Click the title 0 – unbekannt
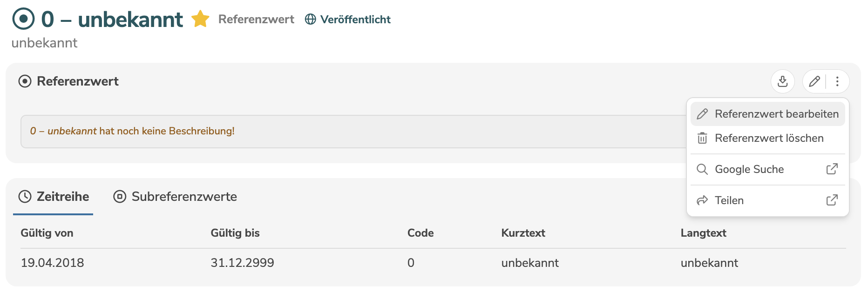The height and width of the screenshot is (292, 868). [111, 19]
